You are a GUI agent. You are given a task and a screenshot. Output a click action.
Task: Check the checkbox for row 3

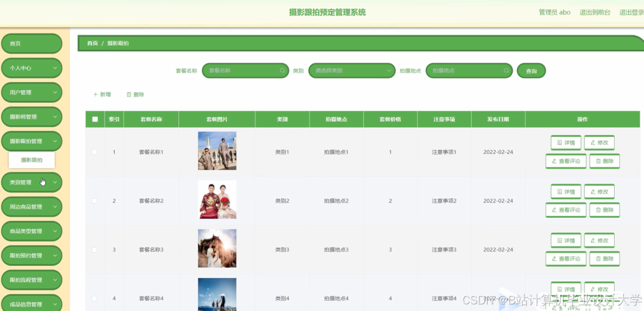click(x=94, y=250)
